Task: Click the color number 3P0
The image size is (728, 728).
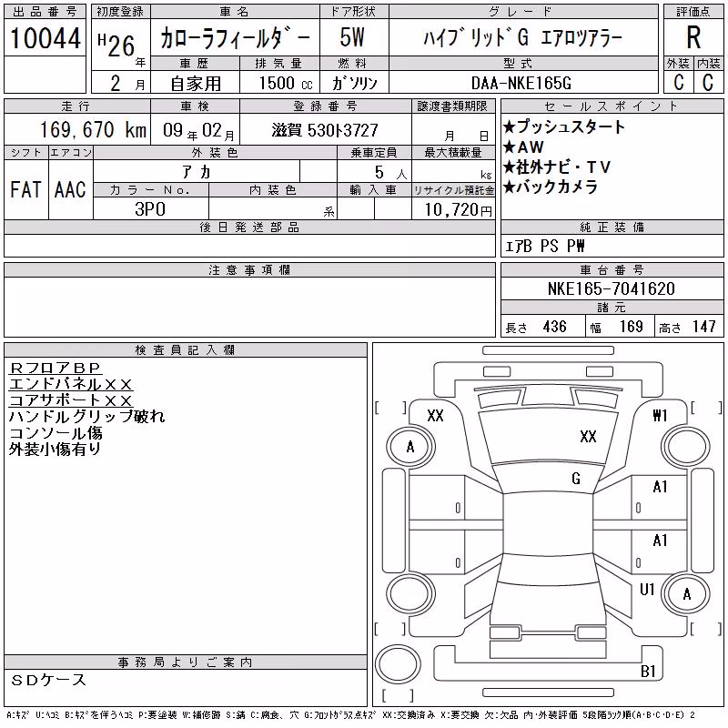Action: pyautogui.click(x=150, y=209)
